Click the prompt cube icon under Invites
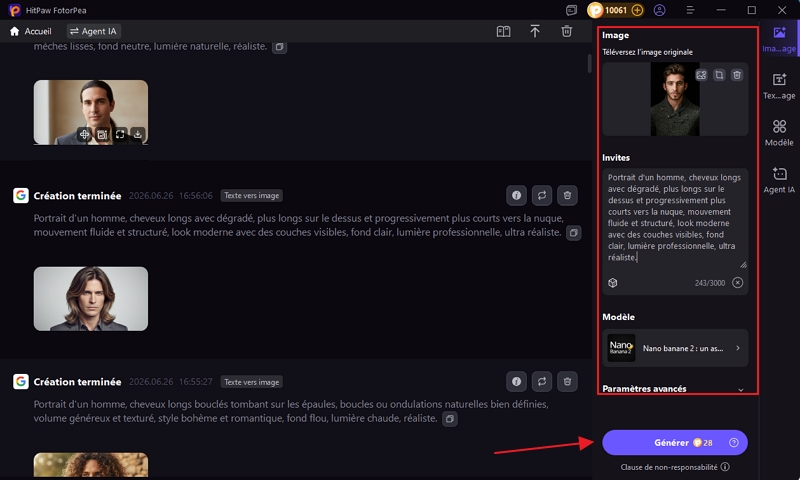 point(613,283)
